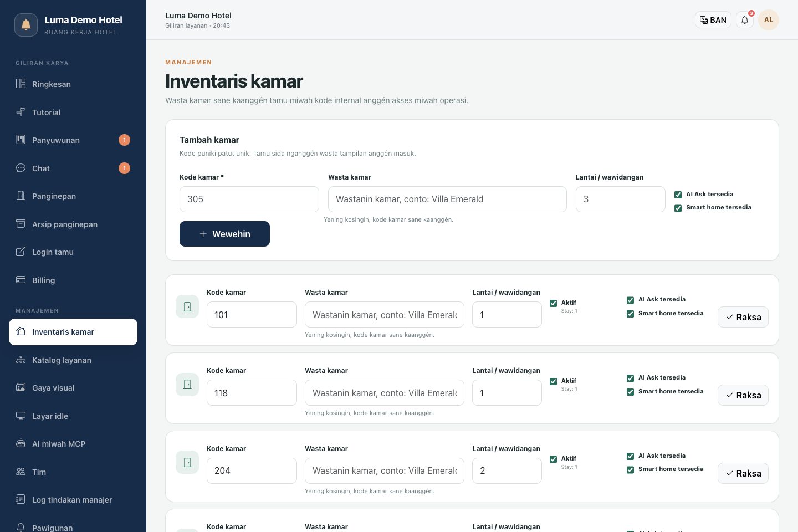Viewport: 798px width, 532px height.
Task: Toggle Smart home tersedia for room 204
Action: pos(630,470)
